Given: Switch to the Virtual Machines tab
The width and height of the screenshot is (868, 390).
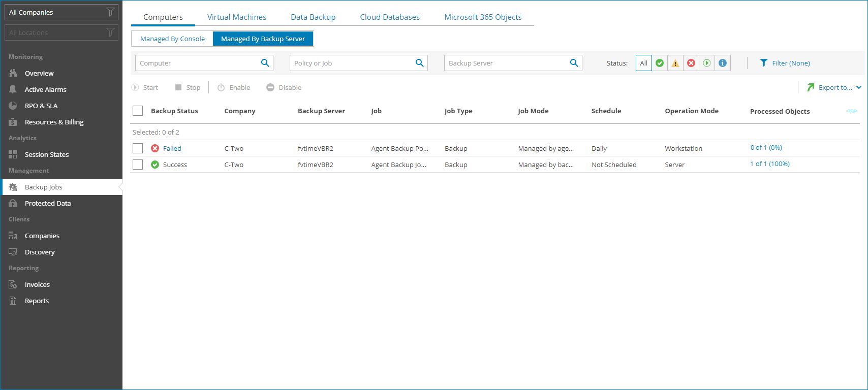Looking at the screenshot, I should [237, 17].
